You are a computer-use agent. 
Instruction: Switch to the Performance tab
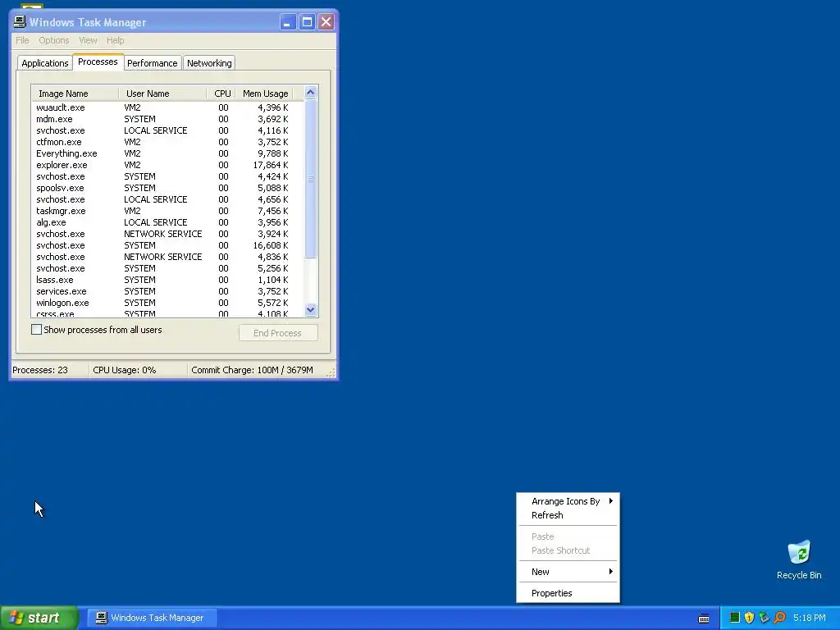(152, 63)
